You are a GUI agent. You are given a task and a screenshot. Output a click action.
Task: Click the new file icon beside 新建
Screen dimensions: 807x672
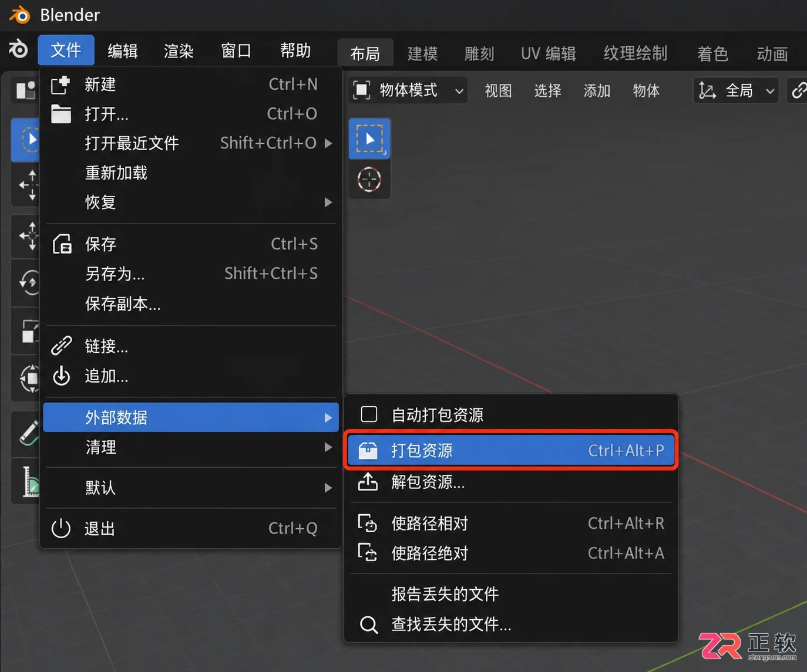point(61,85)
